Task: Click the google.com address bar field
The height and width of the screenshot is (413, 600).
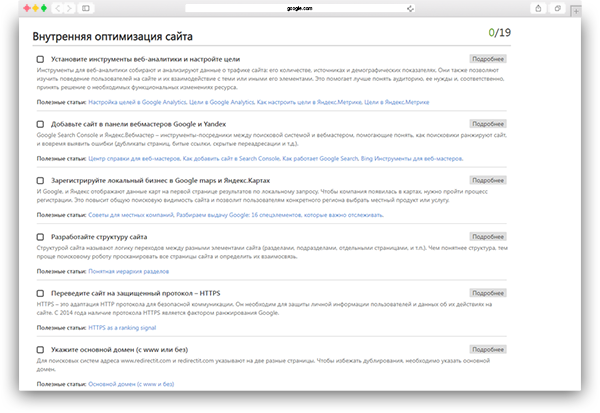Action: tap(299, 8)
